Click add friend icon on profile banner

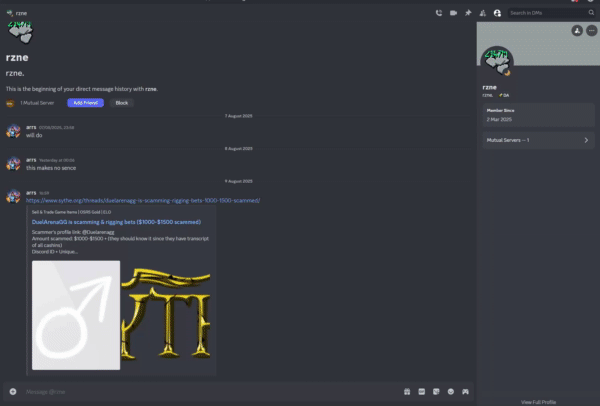(x=577, y=31)
